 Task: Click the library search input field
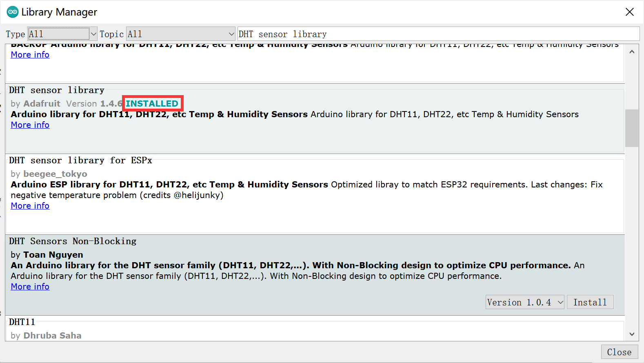pyautogui.click(x=438, y=34)
